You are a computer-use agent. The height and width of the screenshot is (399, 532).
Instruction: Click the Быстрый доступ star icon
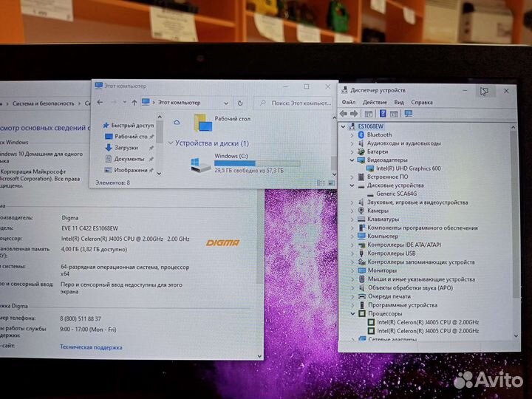(106, 125)
